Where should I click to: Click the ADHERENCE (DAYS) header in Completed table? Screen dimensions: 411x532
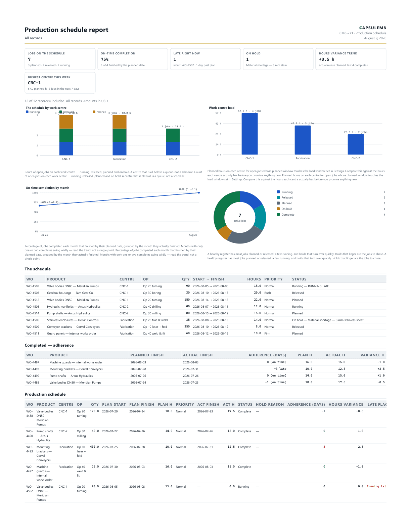(267, 355)
